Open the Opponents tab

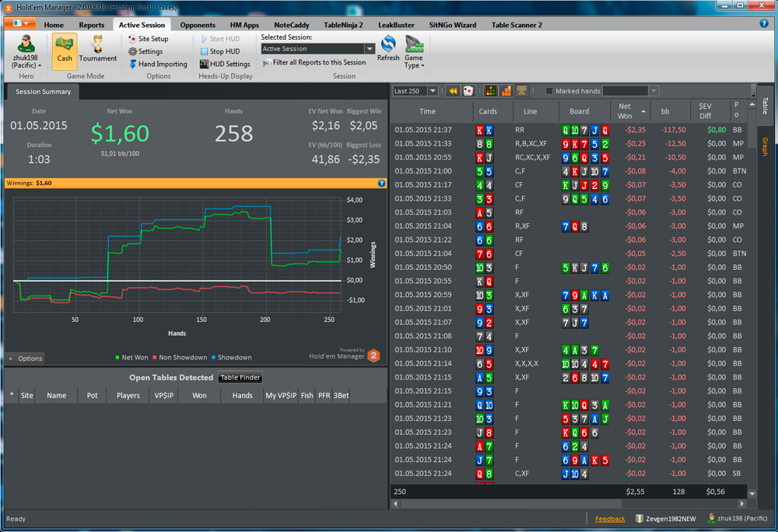coord(198,25)
